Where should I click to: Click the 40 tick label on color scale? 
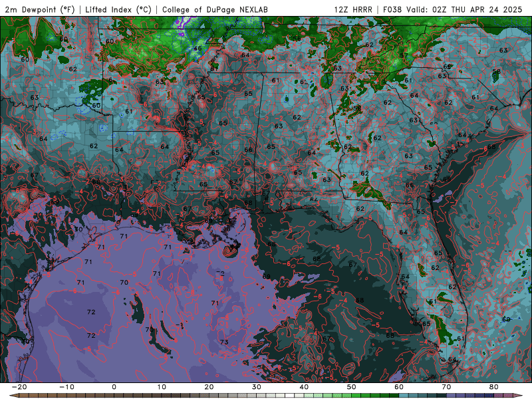[x=304, y=387]
